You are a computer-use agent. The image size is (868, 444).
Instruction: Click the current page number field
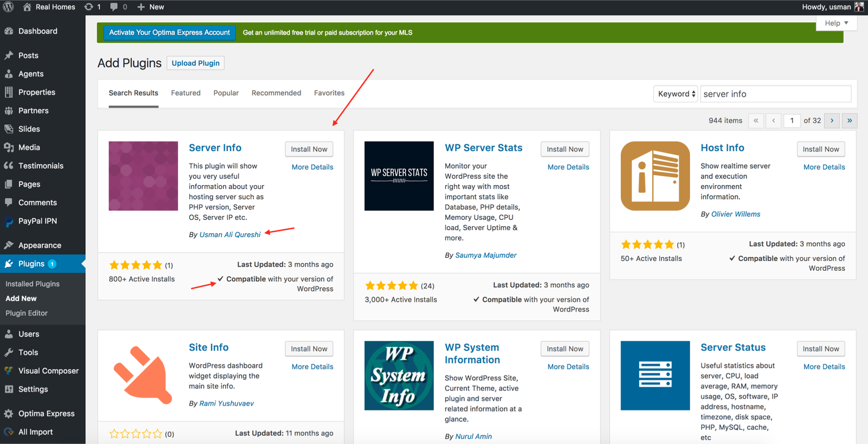(792, 120)
